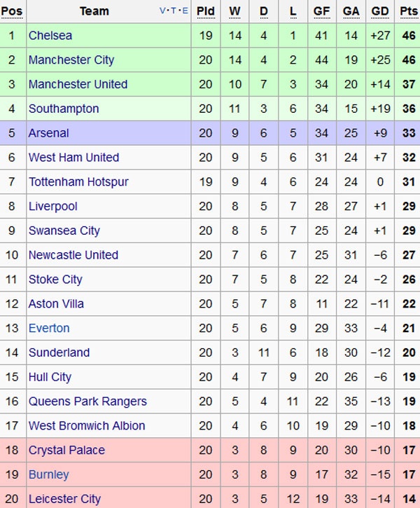This screenshot has height=508, width=420.
Task: Open the Chelsea team link
Action: tap(50, 36)
